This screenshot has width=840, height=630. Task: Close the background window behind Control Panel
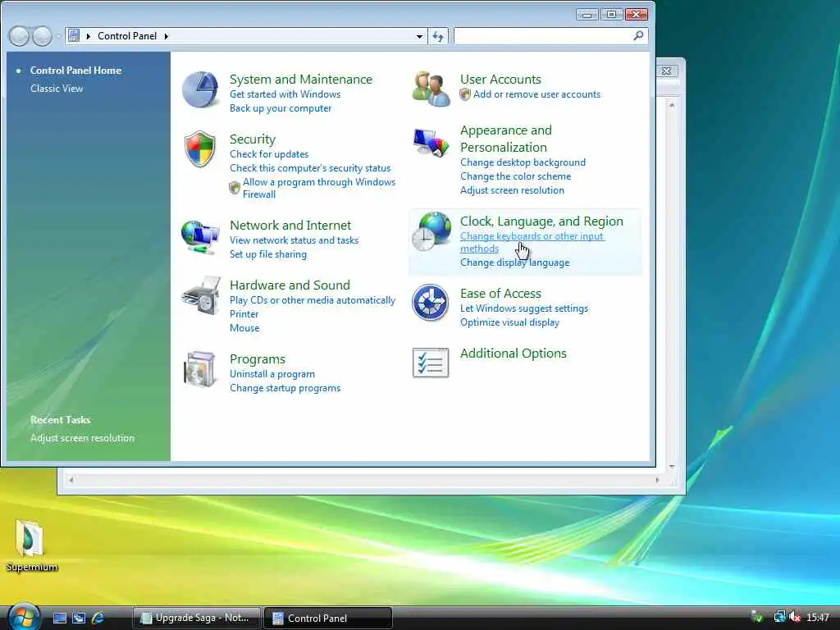[666, 71]
